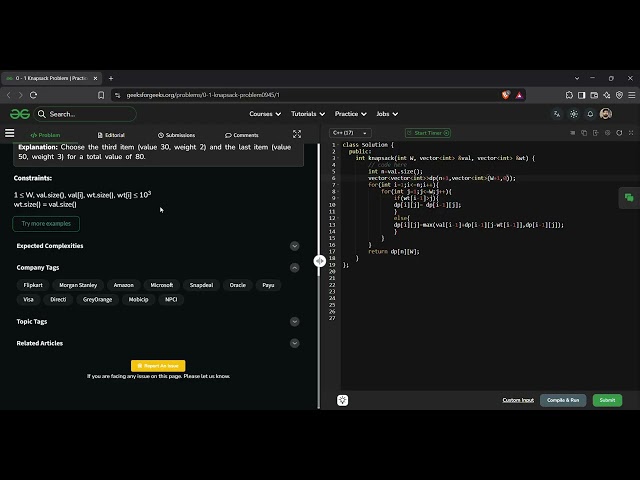640x480 pixels.
Task: Collapse the Company Tags section
Action: click(294, 268)
